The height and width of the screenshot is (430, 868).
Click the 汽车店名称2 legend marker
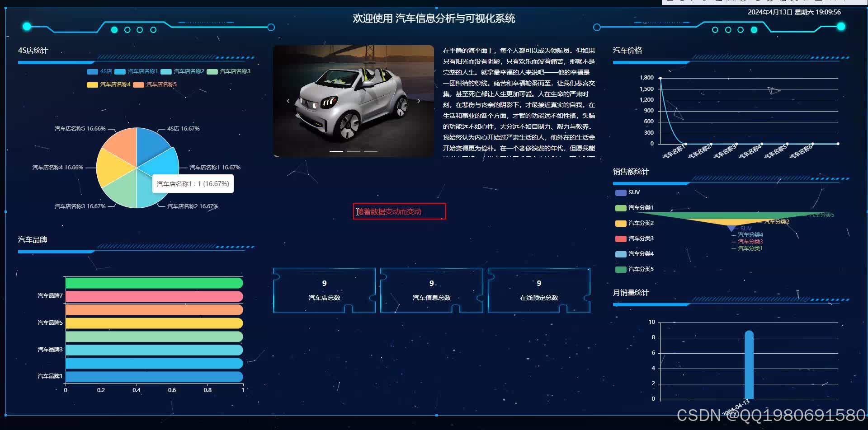pos(165,71)
